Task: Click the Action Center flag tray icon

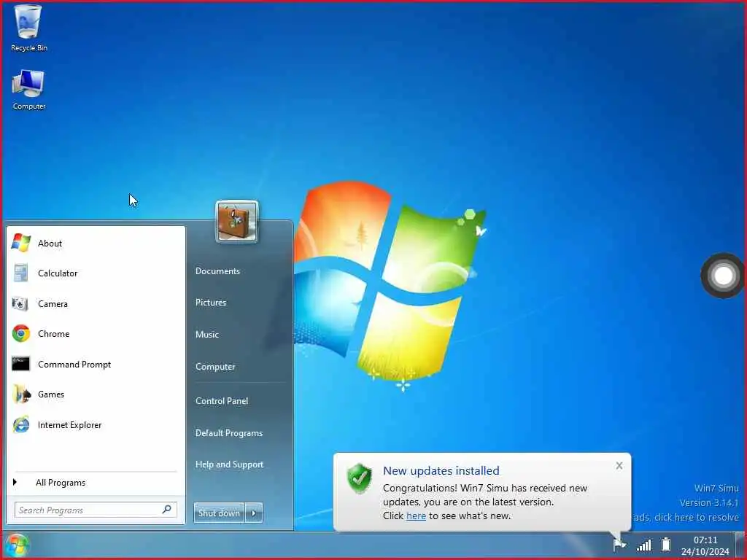Action: coord(619,544)
